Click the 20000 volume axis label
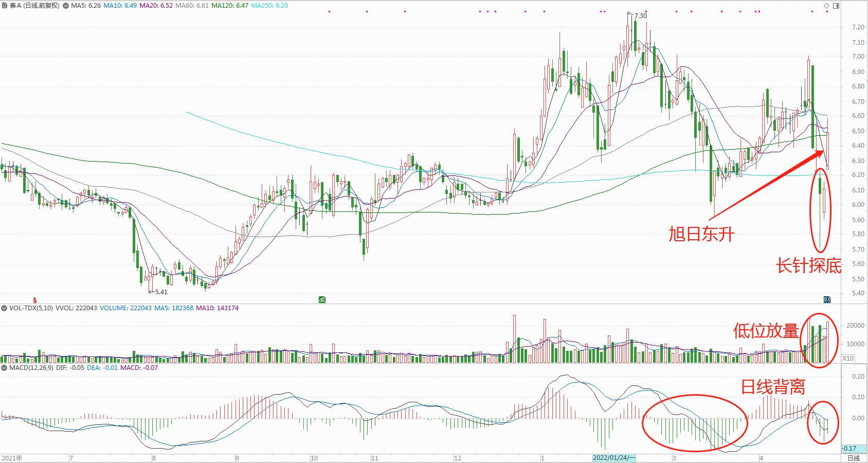The width and height of the screenshot is (868, 463). 855,326
